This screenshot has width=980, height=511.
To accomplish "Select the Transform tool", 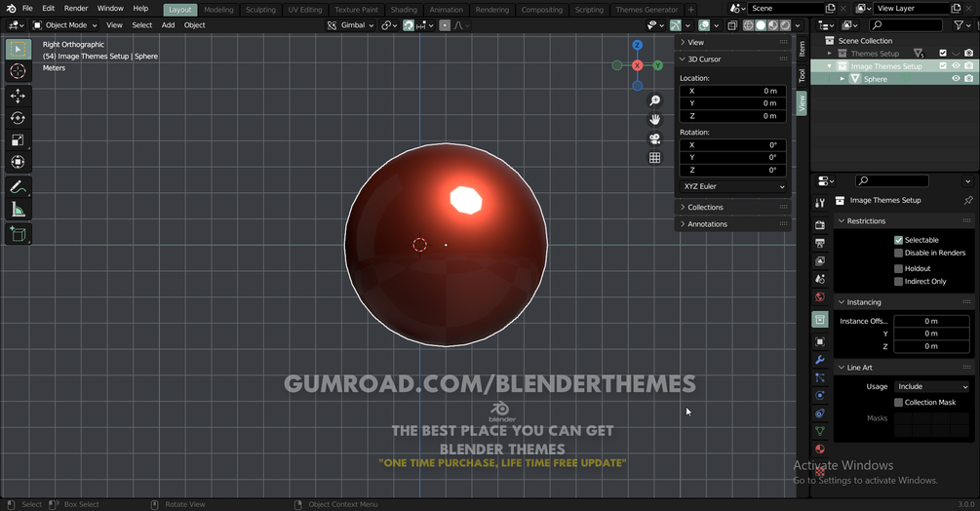I will (x=19, y=163).
